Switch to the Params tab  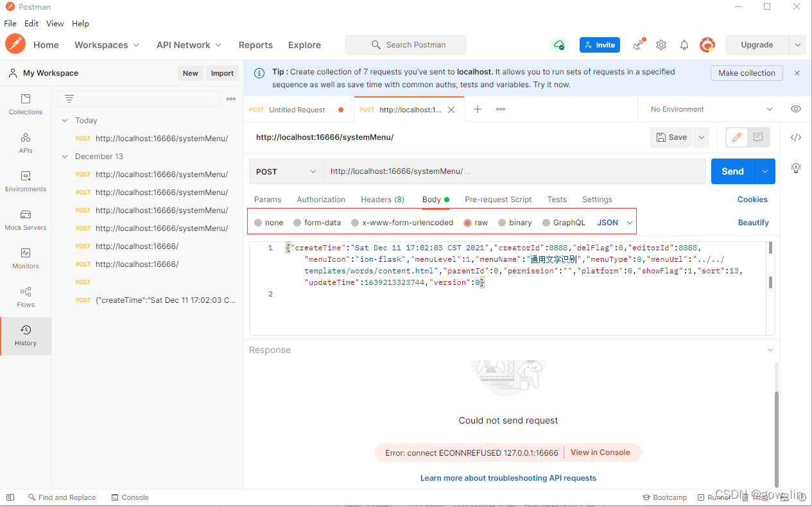(268, 200)
